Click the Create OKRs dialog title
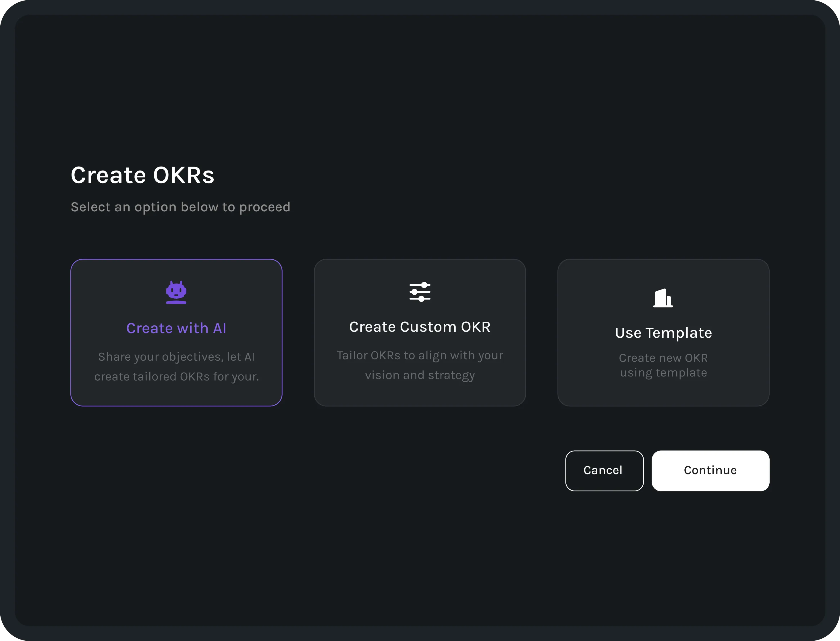 click(142, 175)
